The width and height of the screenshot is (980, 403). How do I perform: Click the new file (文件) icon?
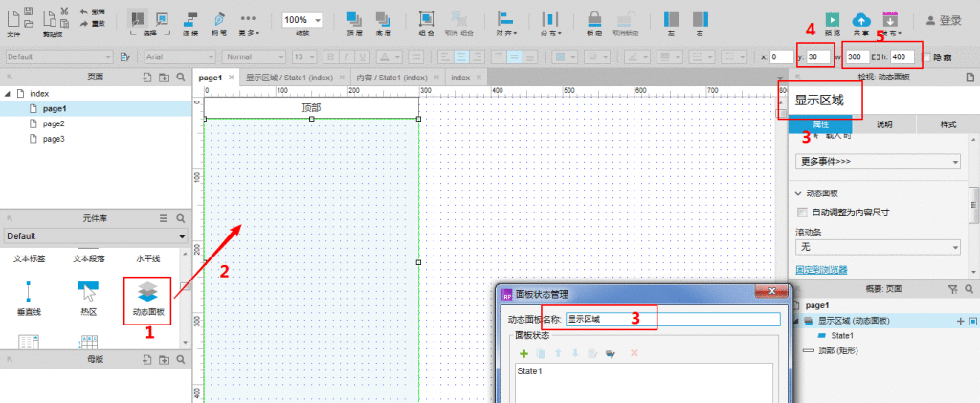pos(13,17)
